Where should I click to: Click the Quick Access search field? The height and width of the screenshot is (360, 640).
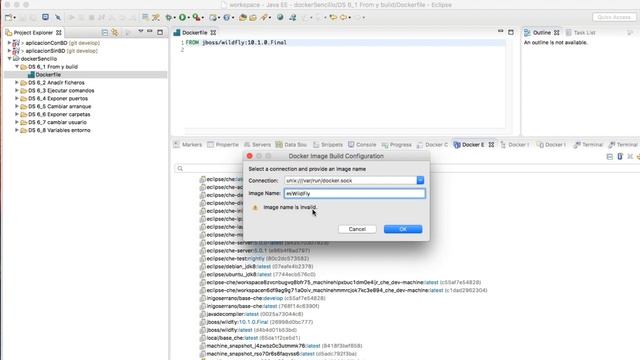click(614, 17)
